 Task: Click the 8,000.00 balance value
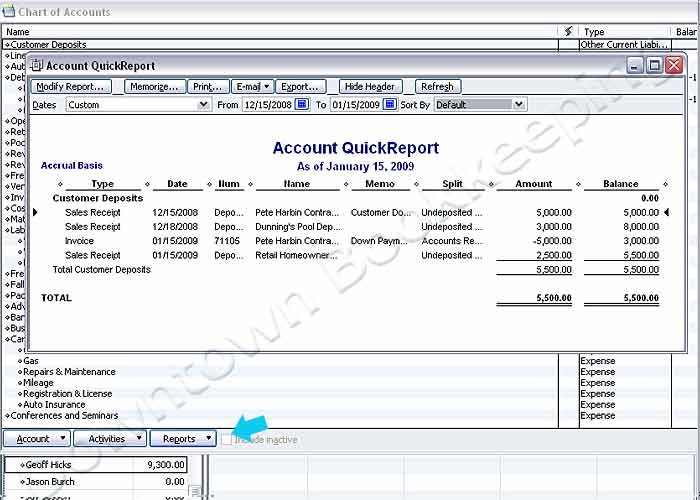(x=641, y=227)
